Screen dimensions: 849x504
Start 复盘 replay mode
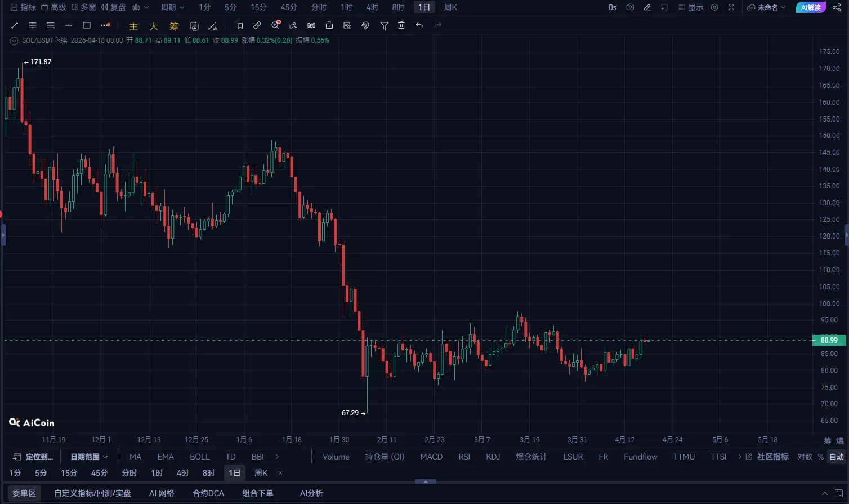click(113, 7)
